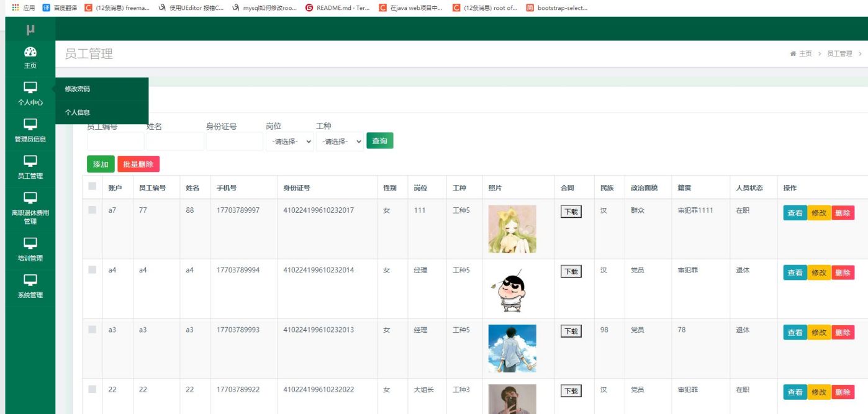
Task: Open the photo thumbnail for account a3
Action: pyautogui.click(x=512, y=348)
